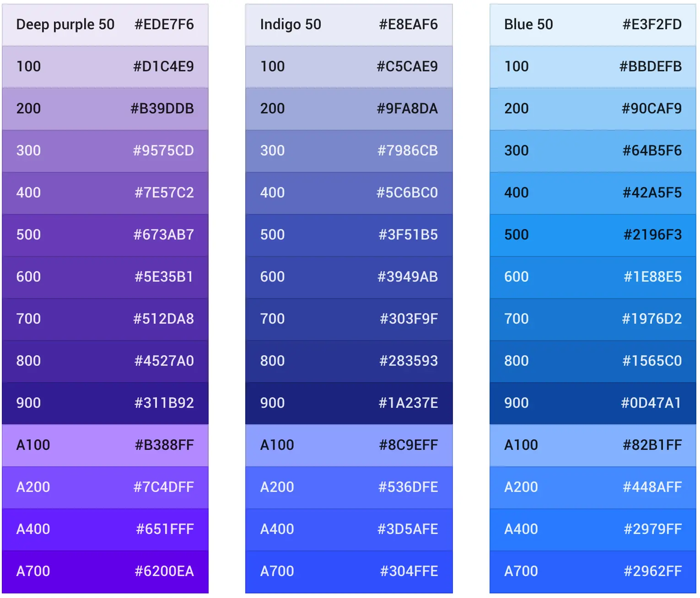Viewport: 700px width, 598px height.
Task: Choose the Deep purple A100 swatch #B388FF
Action: (105, 445)
